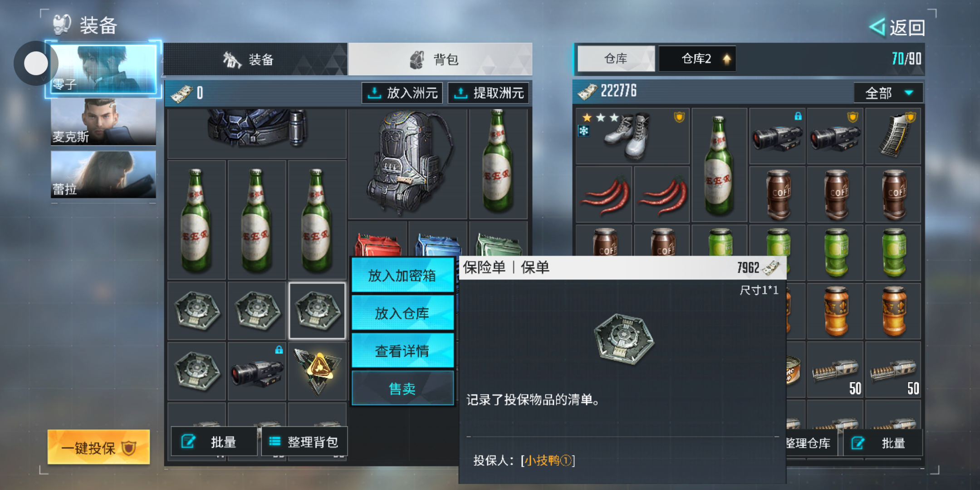Go back with the 返回 button
The height and width of the screenshot is (490, 980).
pos(897,28)
